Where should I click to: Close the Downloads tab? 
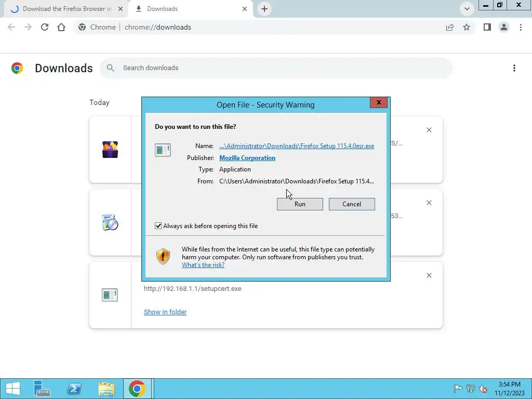[x=245, y=9]
